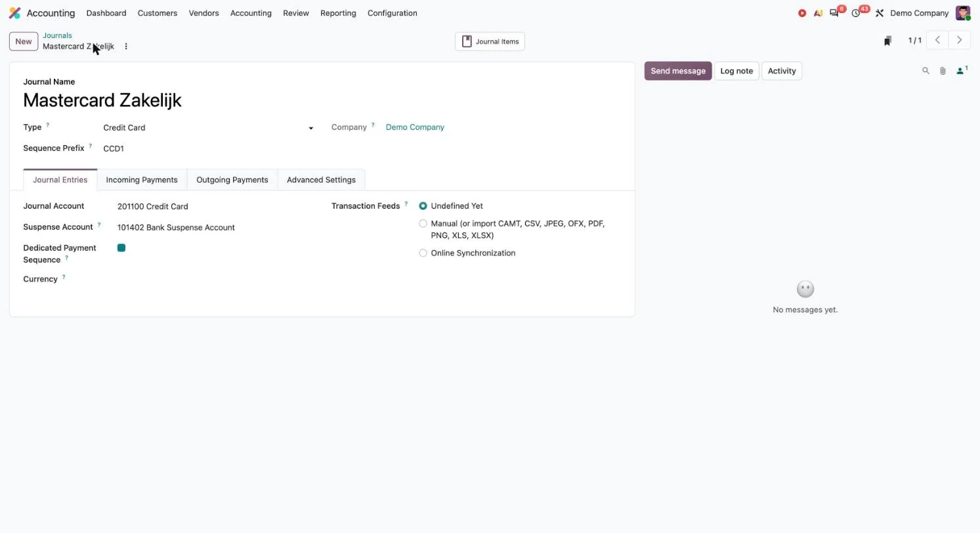Show followers via the person icon
980x533 pixels.
coord(962,70)
